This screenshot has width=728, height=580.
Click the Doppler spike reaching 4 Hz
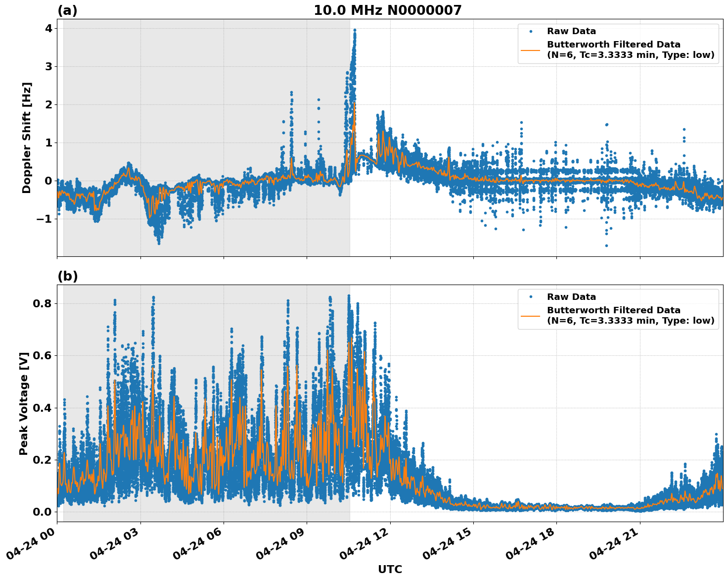[355, 31]
